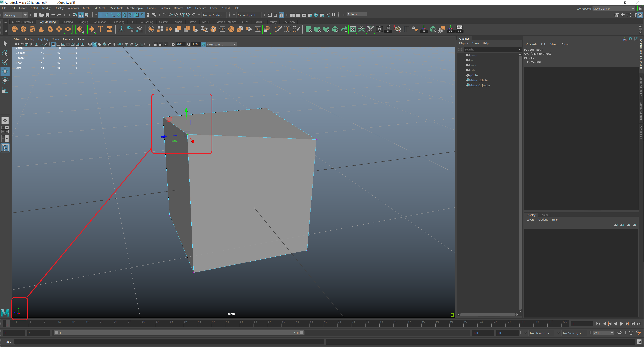Toggle the color management ON button

pyautogui.click(x=203, y=44)
